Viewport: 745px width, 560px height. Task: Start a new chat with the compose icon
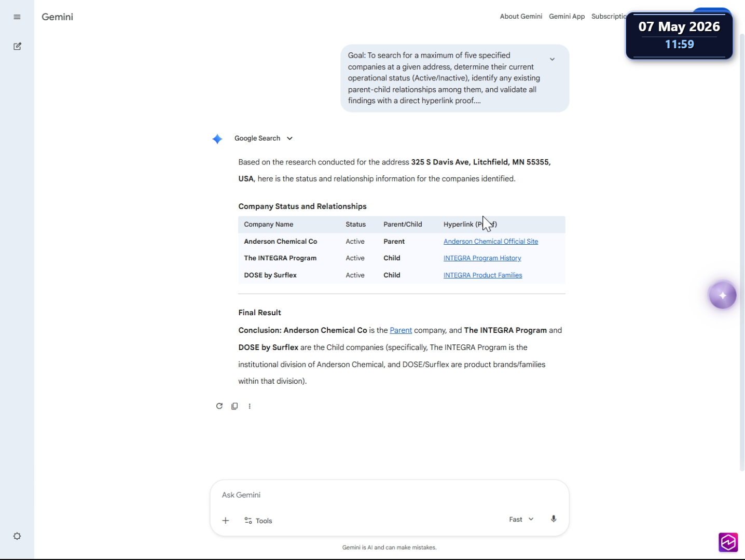[17, 46]
